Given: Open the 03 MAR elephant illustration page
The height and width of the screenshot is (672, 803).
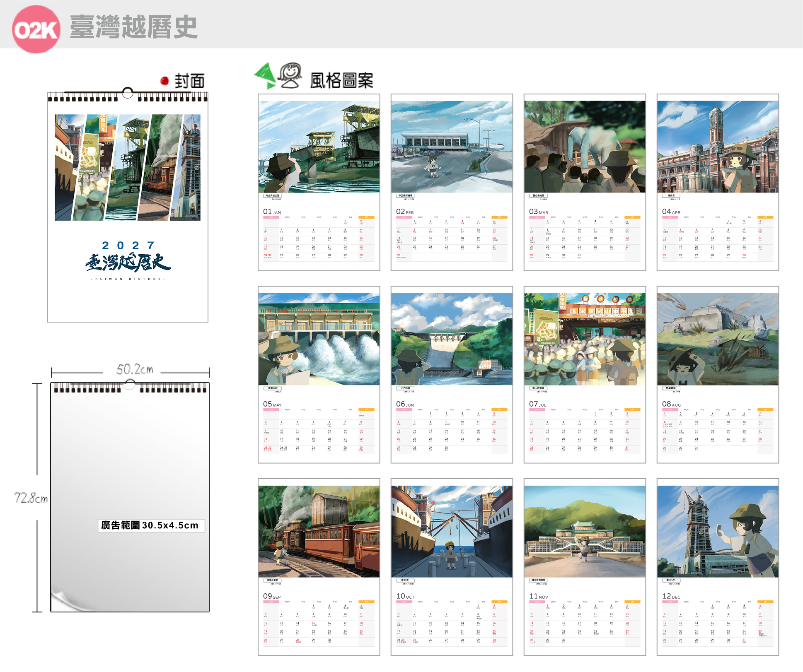Looking at the screenshot, I should [585, 183].
